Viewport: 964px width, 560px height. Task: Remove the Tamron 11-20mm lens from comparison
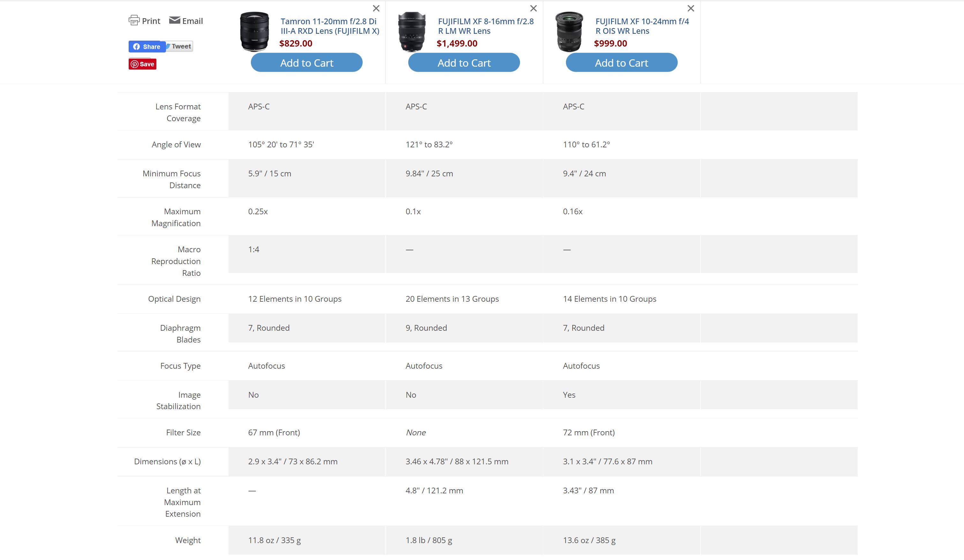point(376,8)
